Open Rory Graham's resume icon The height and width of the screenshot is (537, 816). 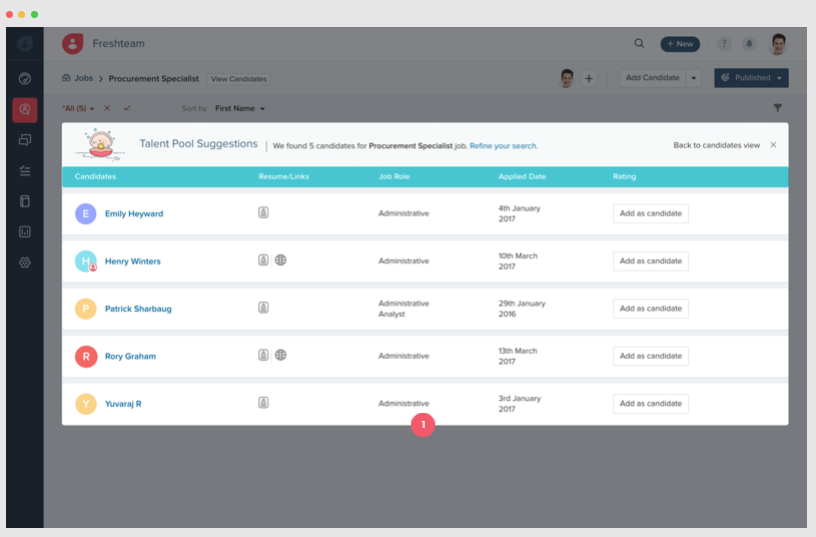point(263,355)
